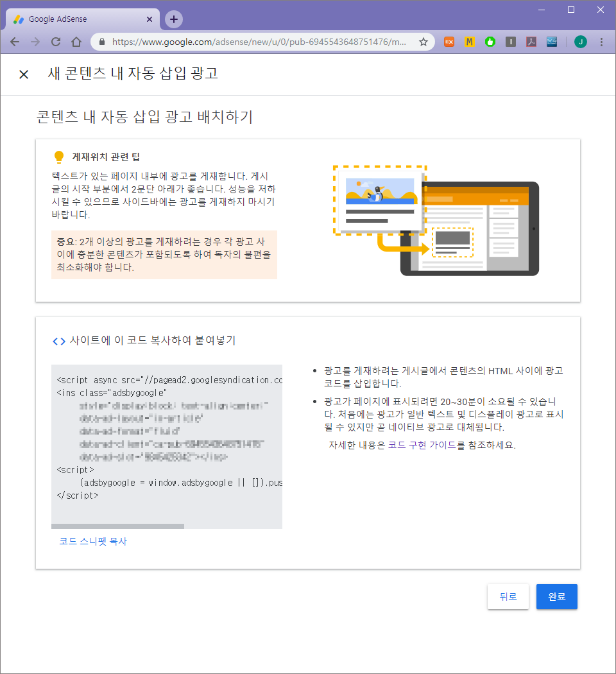The width and height of the screenshot is (616, 674).
Task: Click the 사이트에 이 코드 복사하여 붙여넣기 heading
Action: [153, 340]
